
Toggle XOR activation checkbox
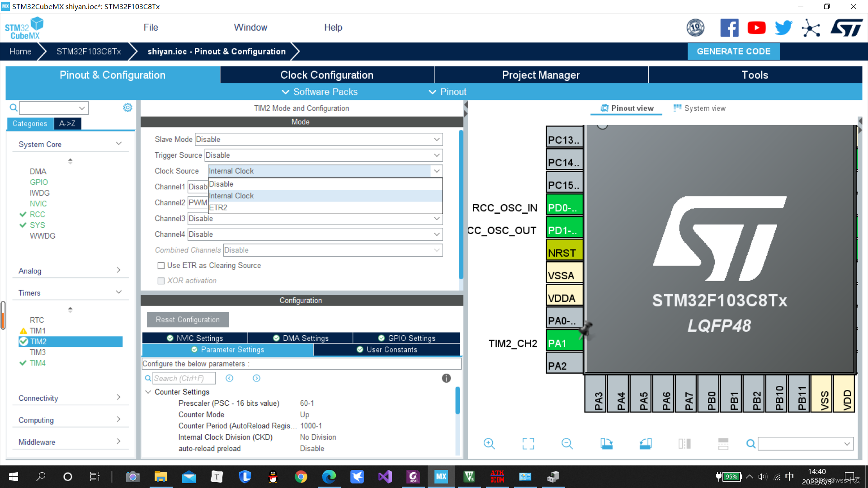click(161, 281)
